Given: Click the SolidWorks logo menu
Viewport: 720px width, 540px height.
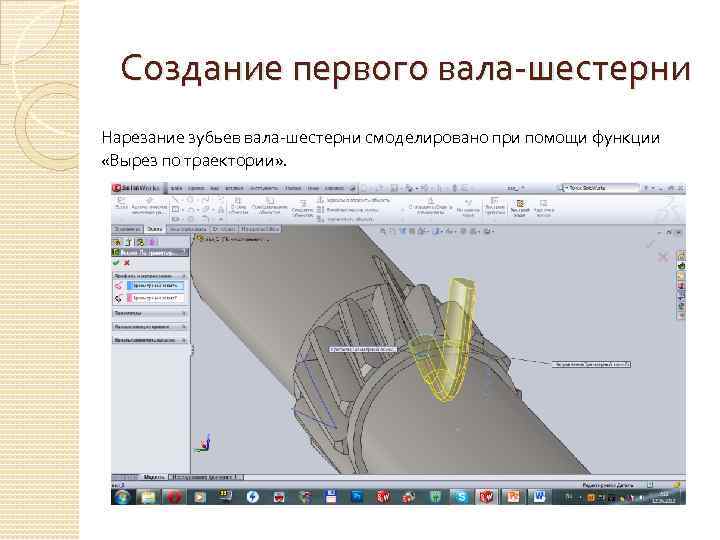Looking at the screenshot, I should tap(136, 188).
